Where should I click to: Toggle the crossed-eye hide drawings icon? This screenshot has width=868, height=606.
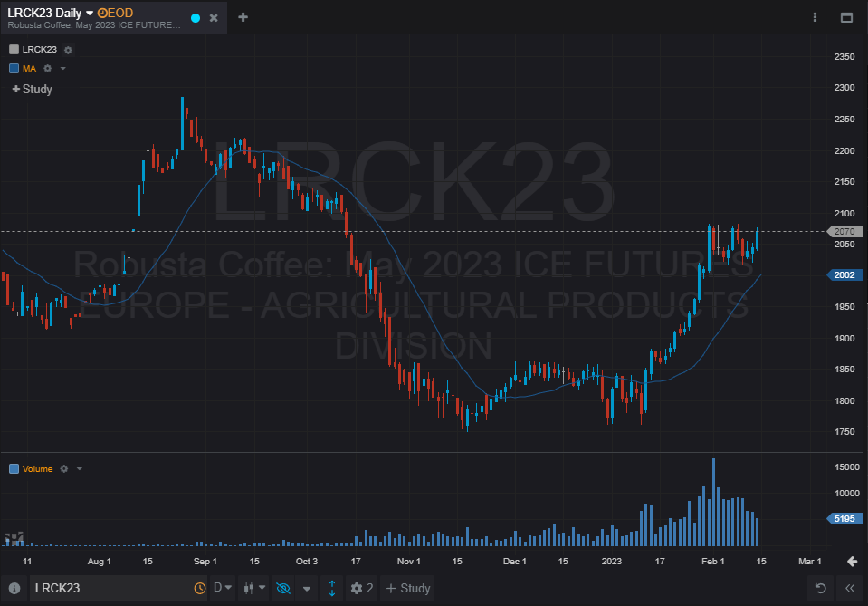283,588
